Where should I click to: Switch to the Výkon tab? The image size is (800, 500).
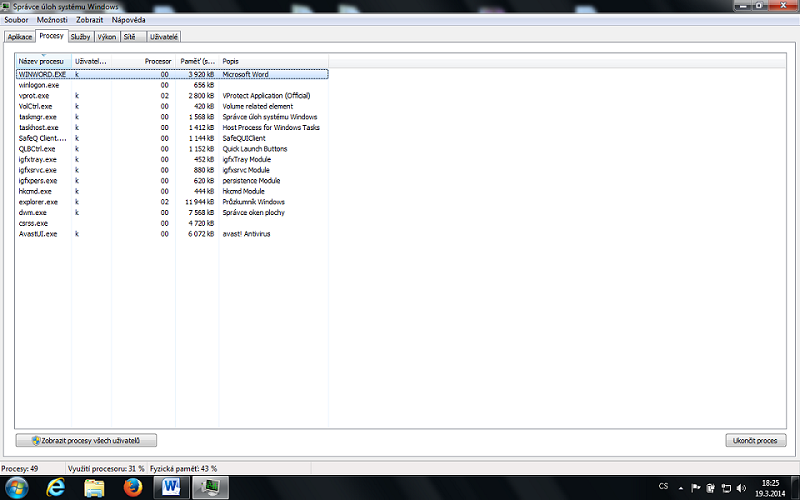point(107,36)
